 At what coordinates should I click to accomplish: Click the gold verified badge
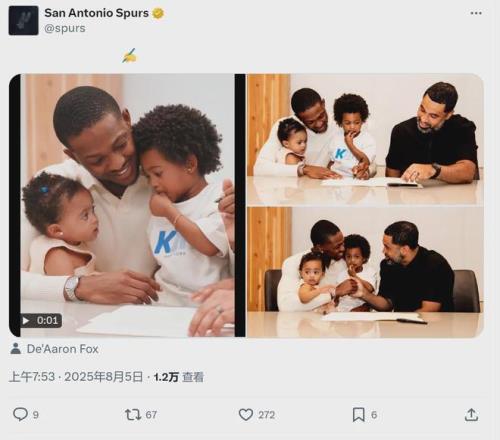[158, 13]
